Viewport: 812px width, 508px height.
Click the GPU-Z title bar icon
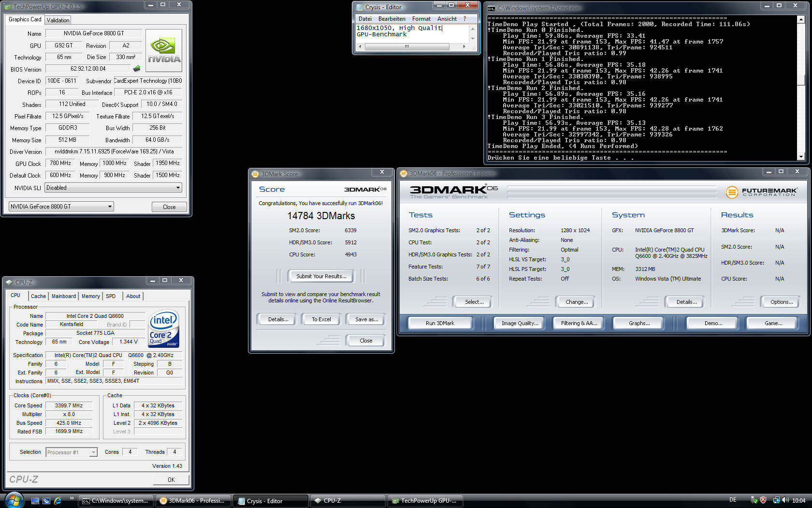[x=7, y=6]
